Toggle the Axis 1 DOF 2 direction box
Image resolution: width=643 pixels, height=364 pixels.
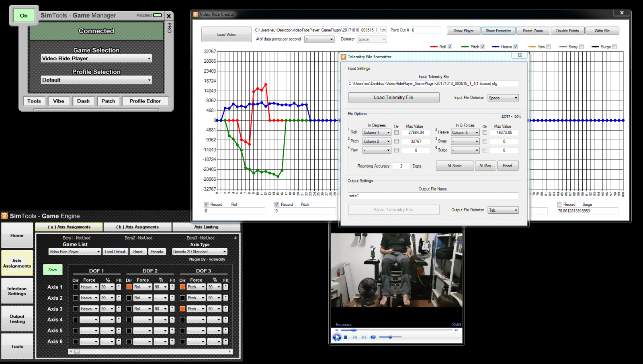129,287
